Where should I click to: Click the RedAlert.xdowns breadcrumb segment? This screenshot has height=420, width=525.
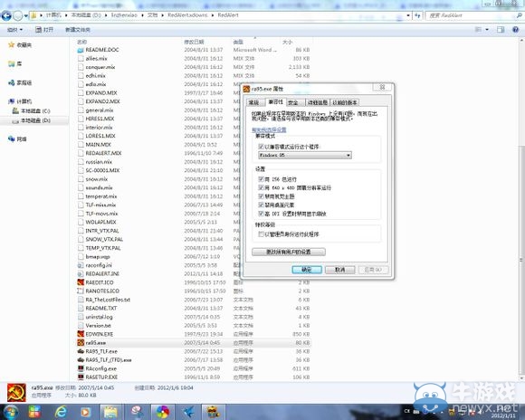point(187,15)
